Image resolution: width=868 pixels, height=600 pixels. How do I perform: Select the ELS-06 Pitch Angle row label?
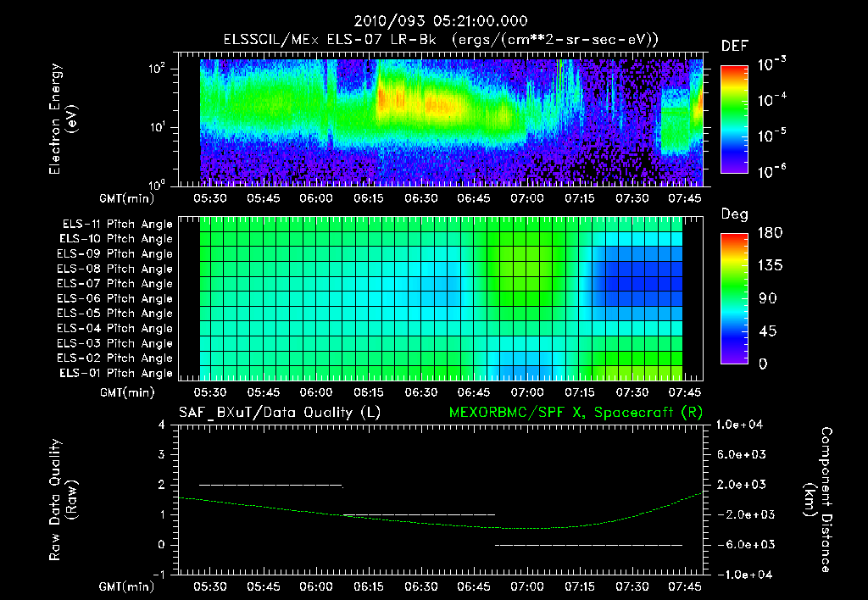pos(115,299)
